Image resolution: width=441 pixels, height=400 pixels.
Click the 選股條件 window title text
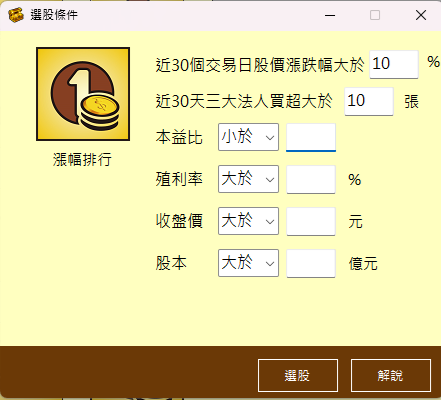point(54,15)
